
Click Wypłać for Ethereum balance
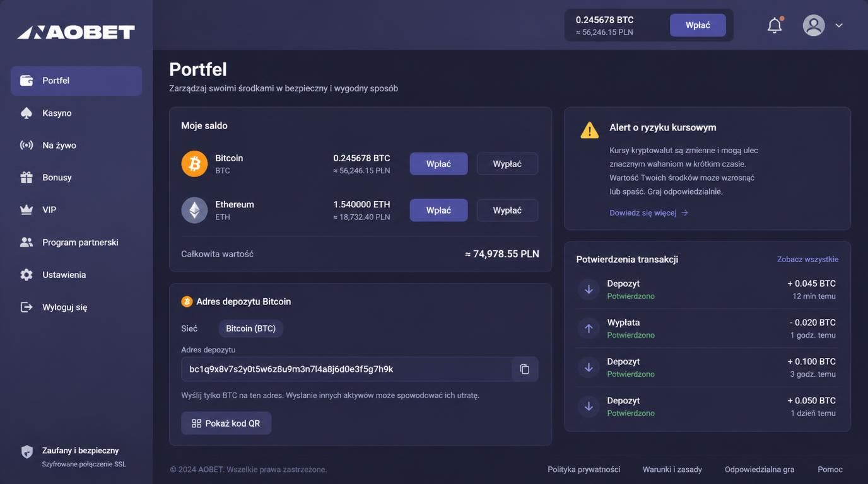(507, 210)
